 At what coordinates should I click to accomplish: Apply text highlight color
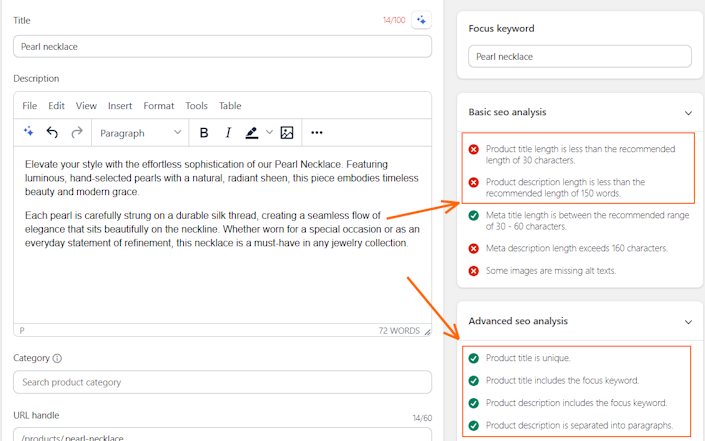tap(252, 133)
